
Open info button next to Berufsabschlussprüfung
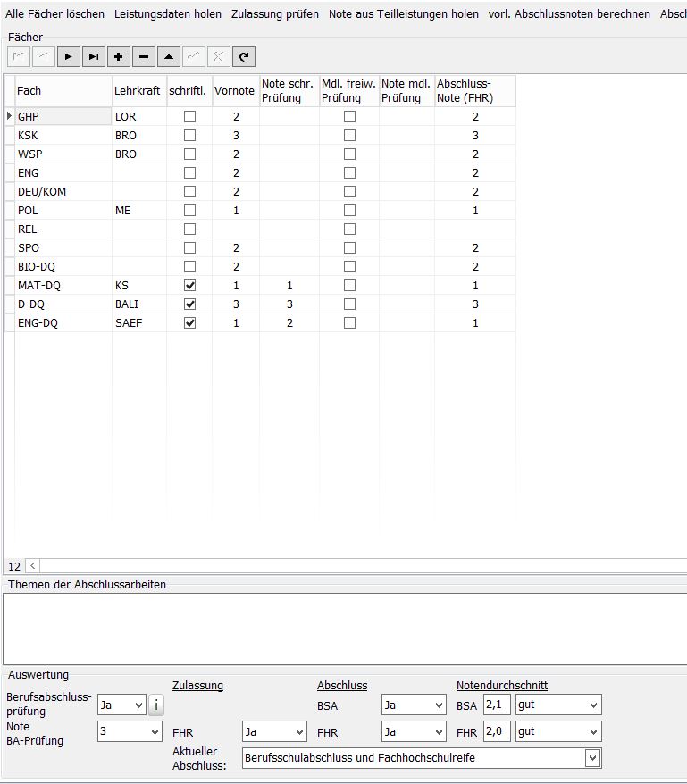click(x=156, y=705)
